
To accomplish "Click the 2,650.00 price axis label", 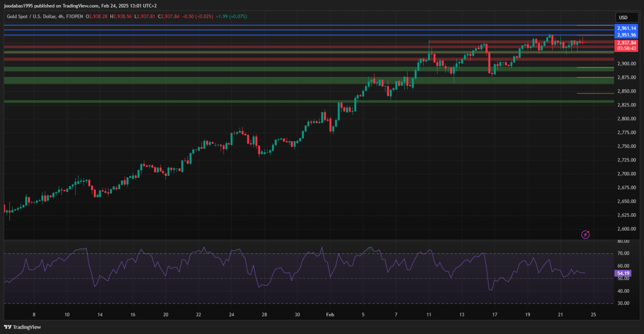I will coord(626,202).
